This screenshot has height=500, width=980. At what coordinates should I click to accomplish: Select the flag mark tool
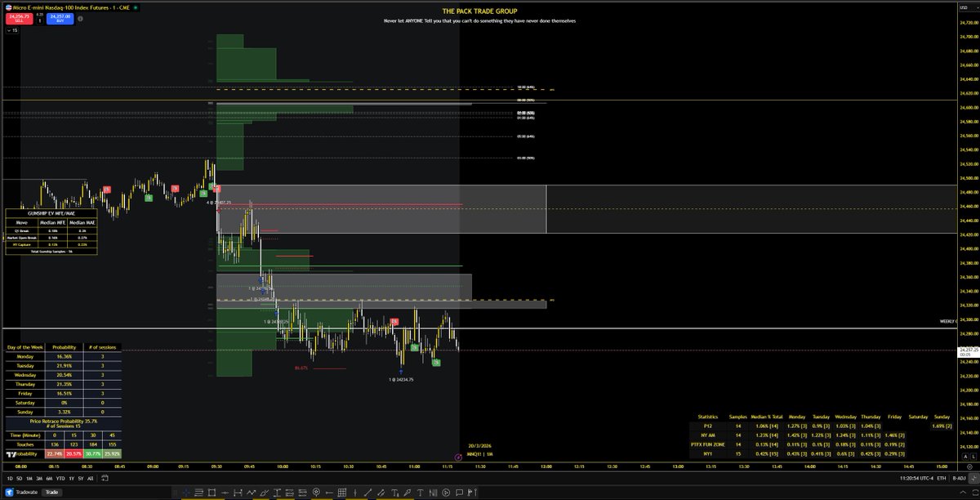(x=472, y=493)
